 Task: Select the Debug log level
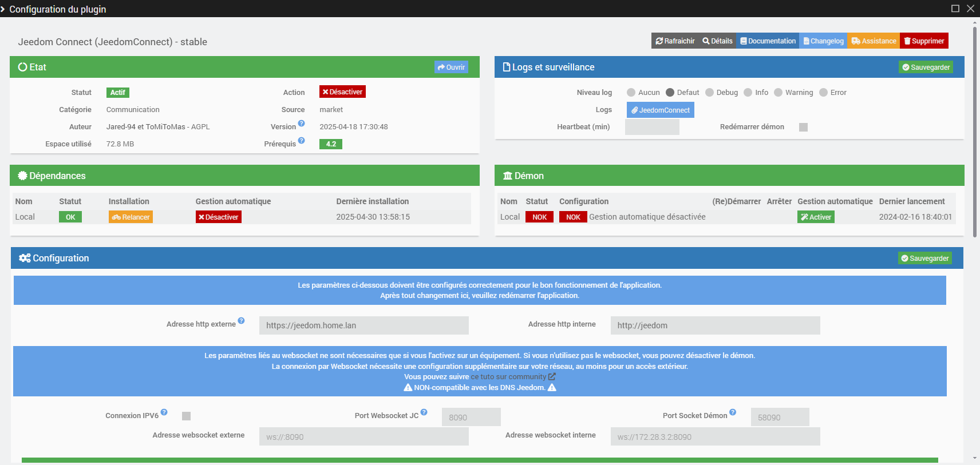(x=709, y=93)
